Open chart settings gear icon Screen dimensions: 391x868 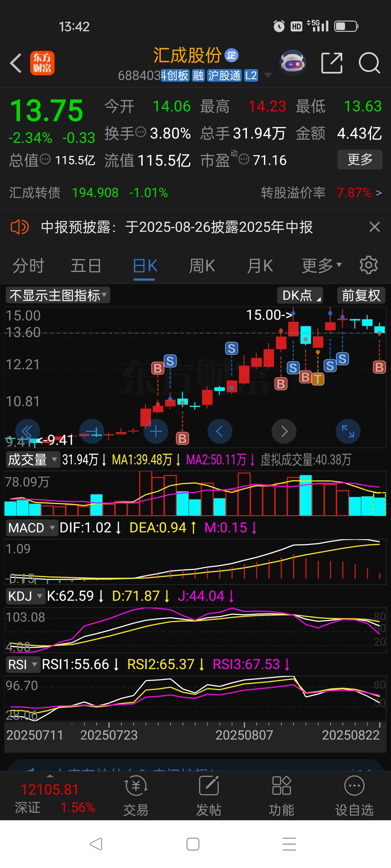[369, 265]
